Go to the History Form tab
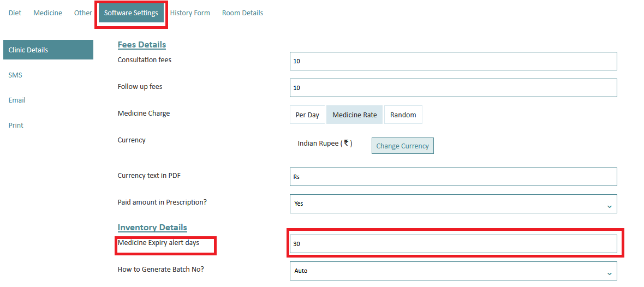This screenshot has height=287, width=644. 190,13
